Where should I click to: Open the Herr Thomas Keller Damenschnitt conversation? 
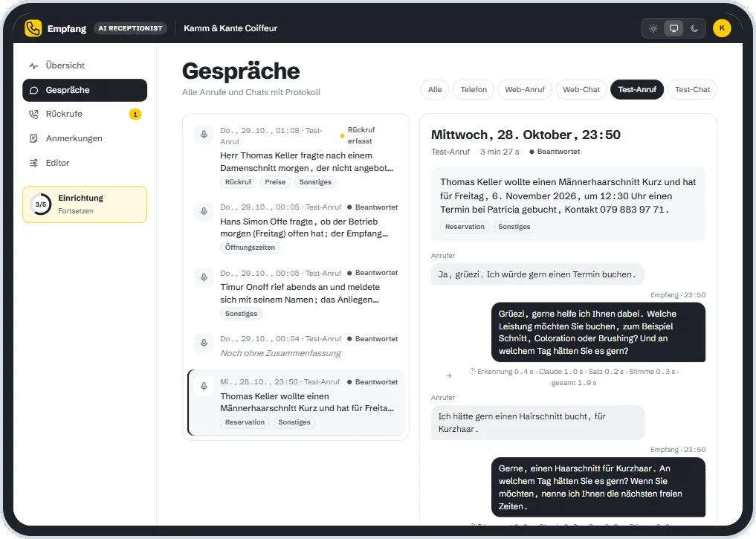pos(296,157)
